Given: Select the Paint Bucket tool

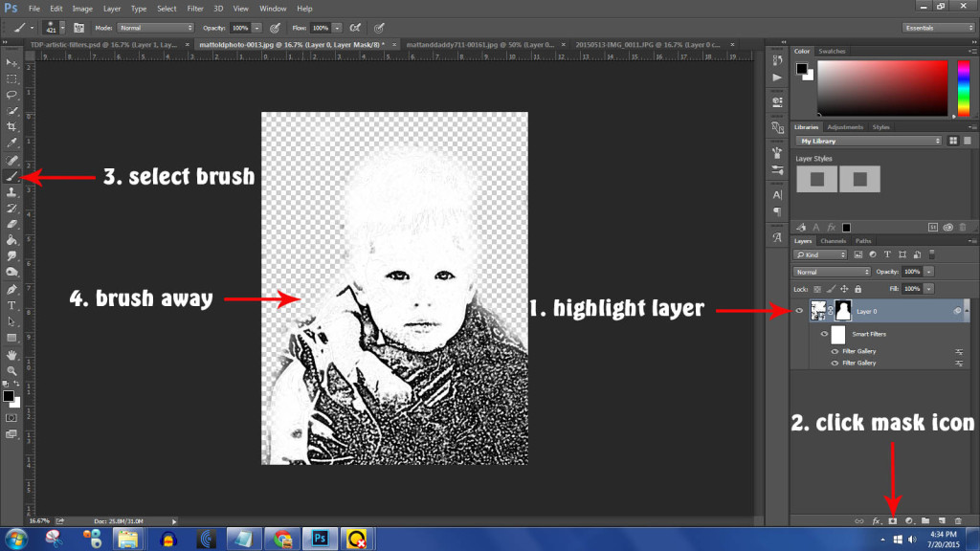Looking at the screenshot, I should click(x=11, y=240).
